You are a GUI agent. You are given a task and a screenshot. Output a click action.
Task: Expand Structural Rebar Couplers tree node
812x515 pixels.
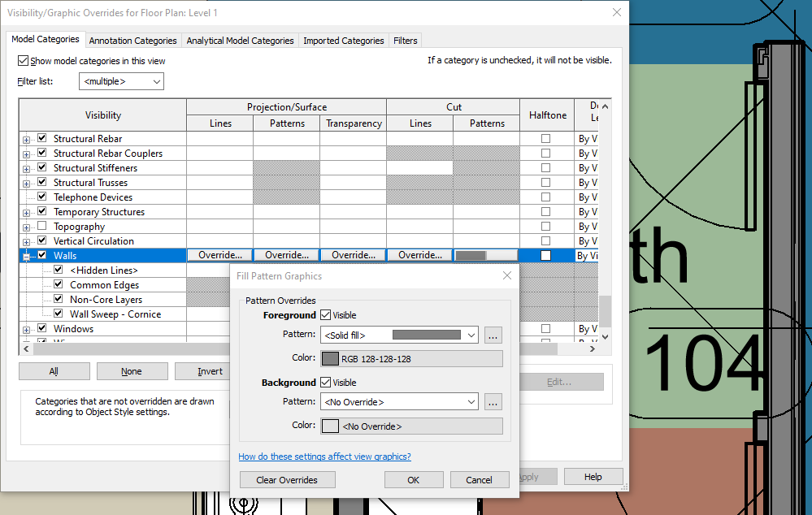(26, 154)
